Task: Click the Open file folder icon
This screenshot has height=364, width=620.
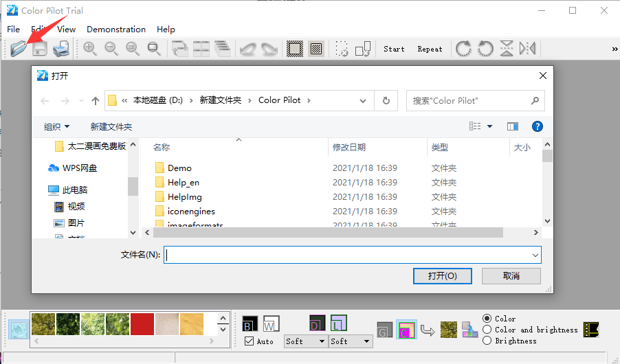Action: 18,49
